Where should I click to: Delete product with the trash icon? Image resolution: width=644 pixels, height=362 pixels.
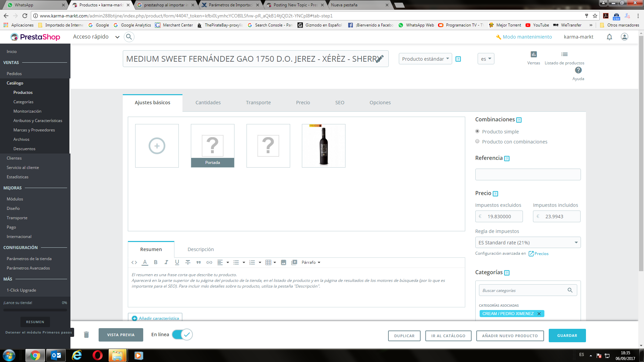[x=86, y=335]
